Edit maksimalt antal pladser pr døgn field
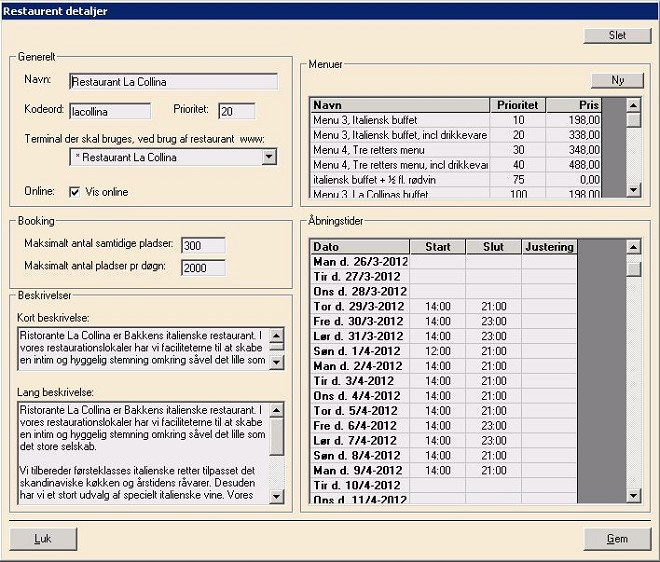 [203, 268]
